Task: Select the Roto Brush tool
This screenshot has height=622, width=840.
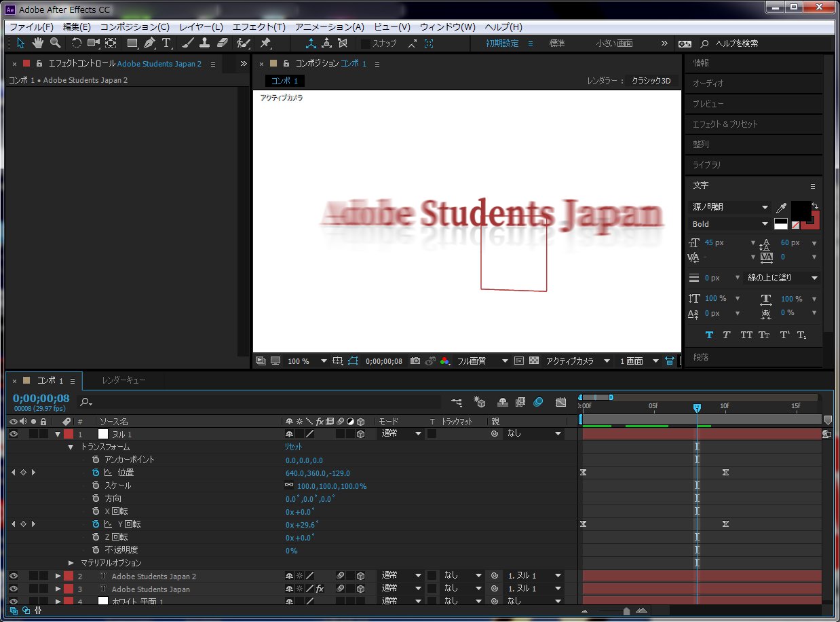Action: (x=243, y=43)
